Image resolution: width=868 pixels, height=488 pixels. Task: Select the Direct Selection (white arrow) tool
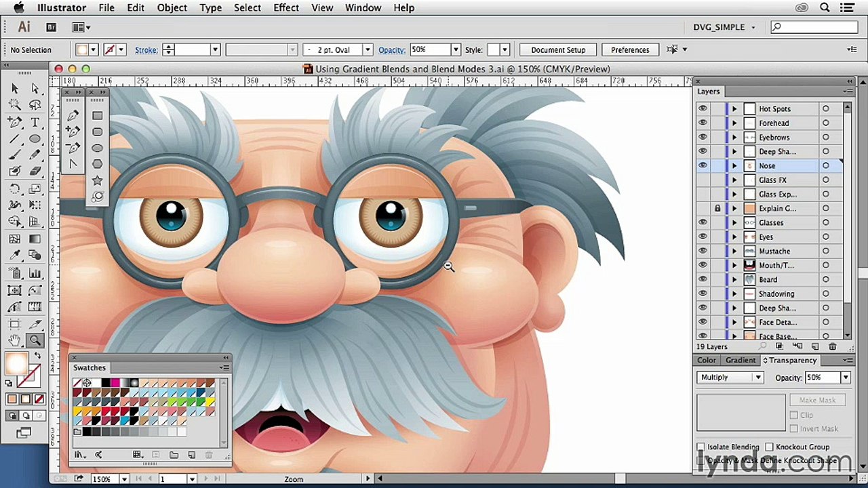click(x=35, y=88)
